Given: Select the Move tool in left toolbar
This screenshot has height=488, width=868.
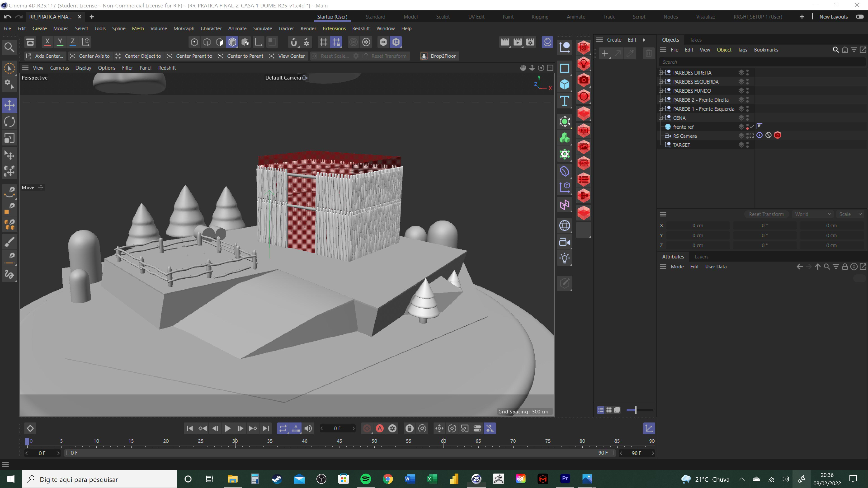Looking at the screenshot, I should click(x=9, y=105).
